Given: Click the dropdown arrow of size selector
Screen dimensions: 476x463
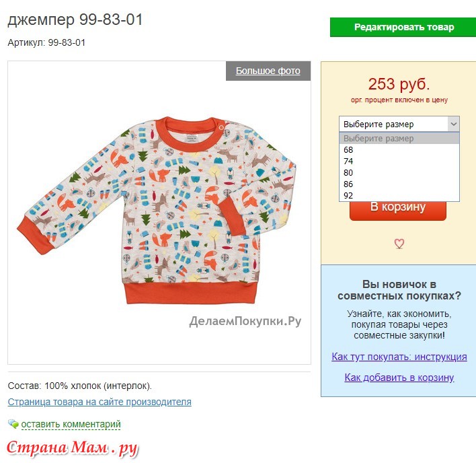Looking at the screenshot, I should (x=454, y=124).
